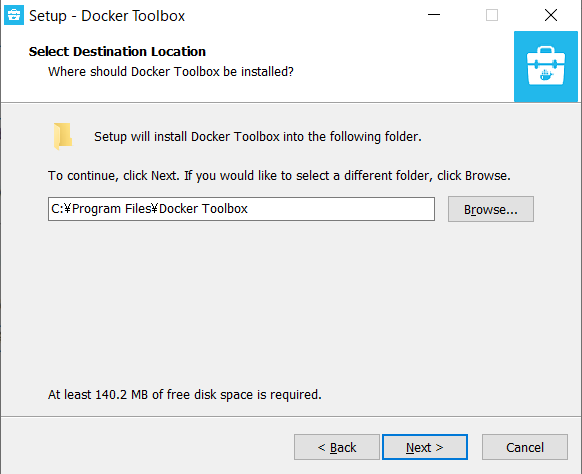Minimize the Setup window
This screenshot has height=474, width=582.
[x=434, y=15]
